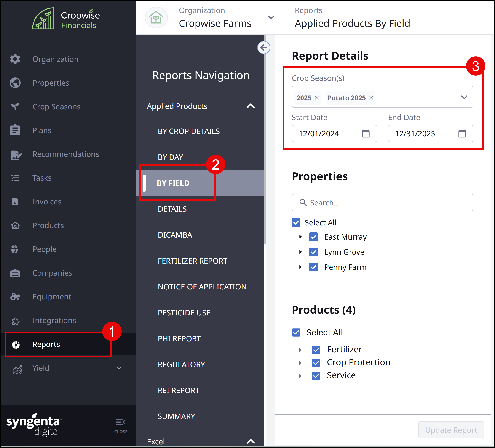495x448 pixels.
Task: Uncheck the Fertilizer product category
Action: coord(316,350)
